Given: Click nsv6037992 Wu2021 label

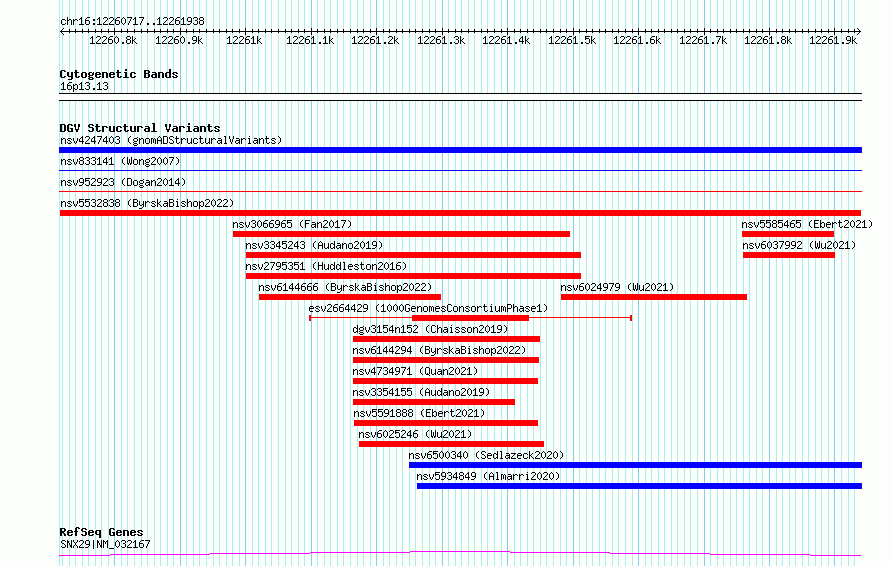Looking at the screenshot, I should tap(799, 245).
